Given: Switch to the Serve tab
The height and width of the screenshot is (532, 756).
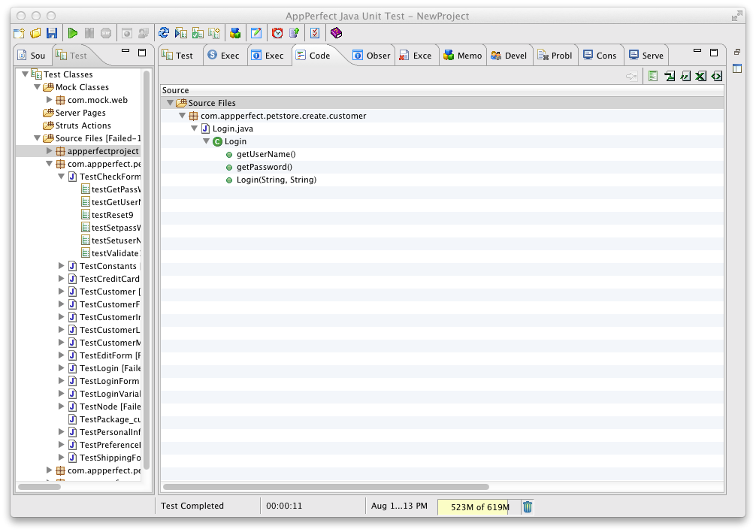Looking at the screenshot, I should point(646,56).
